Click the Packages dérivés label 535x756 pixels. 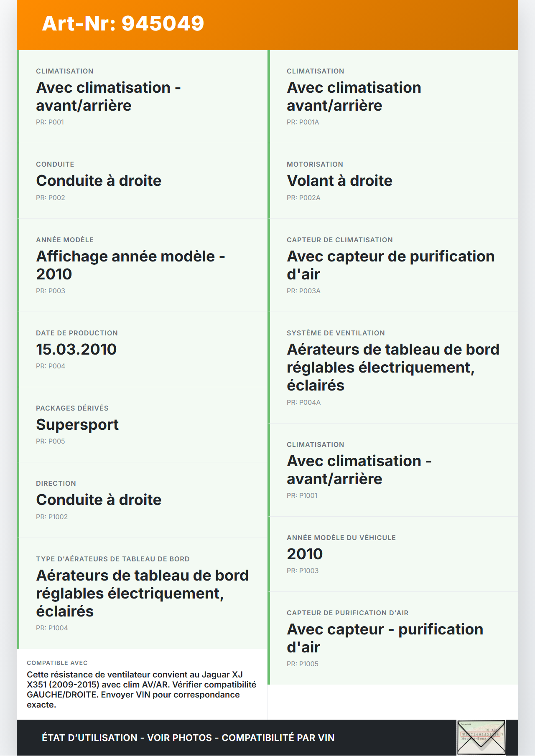(72, 408)
